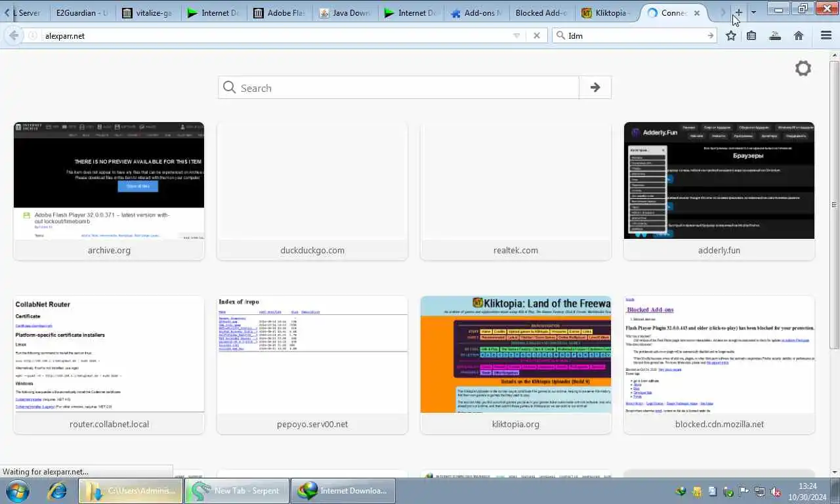Image resolution: width=840 pixels, height=504 pixels.
Task: Bookmark this page with the star icon
Action: (731, 35)
